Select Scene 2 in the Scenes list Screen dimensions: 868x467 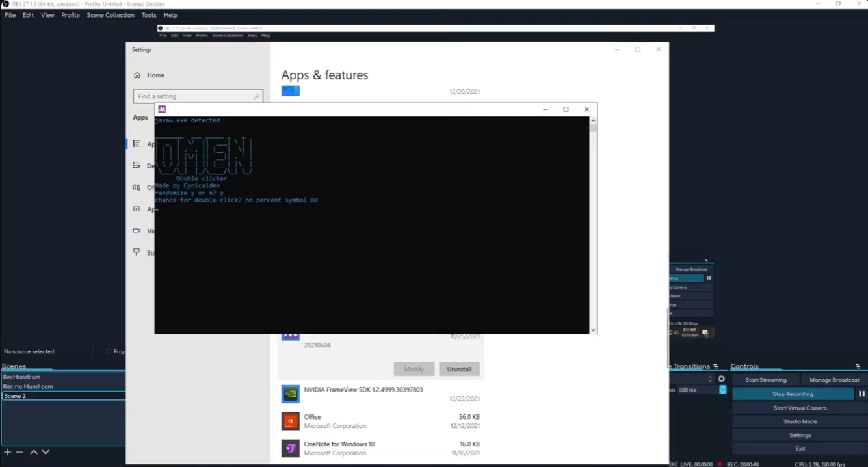[64, 395]
